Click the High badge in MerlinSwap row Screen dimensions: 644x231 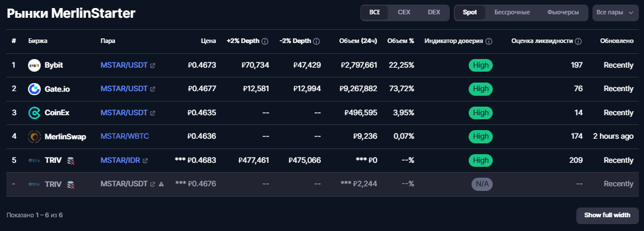point(481,136)
